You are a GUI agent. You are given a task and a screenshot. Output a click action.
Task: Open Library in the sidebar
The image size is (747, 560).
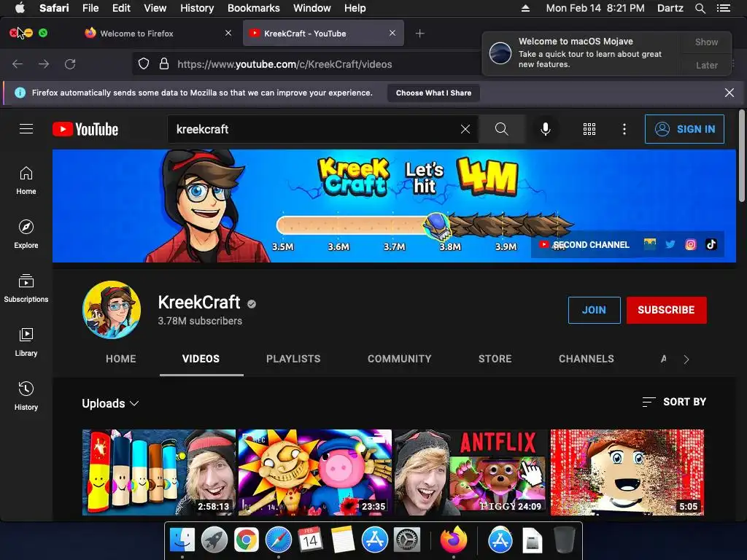point(26,342)
